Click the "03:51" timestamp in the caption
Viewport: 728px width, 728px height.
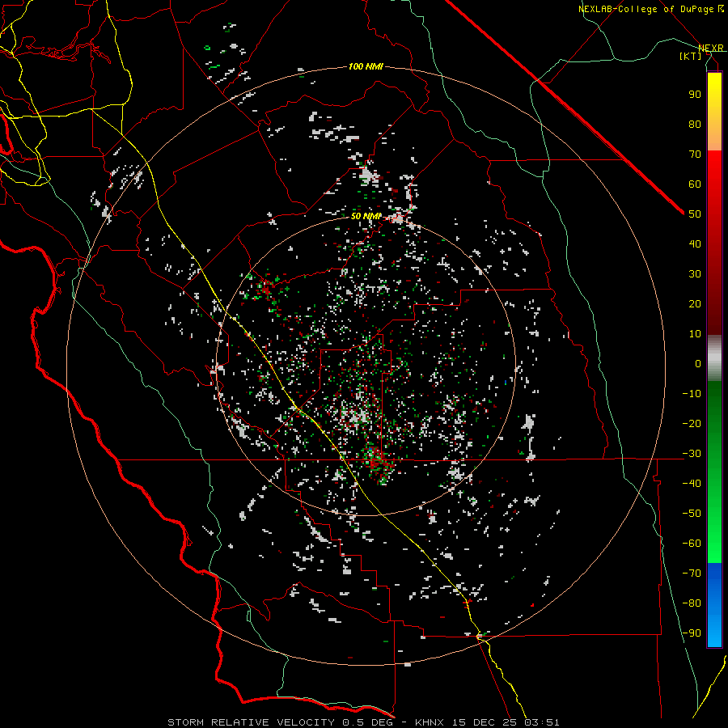click(542, 722)
